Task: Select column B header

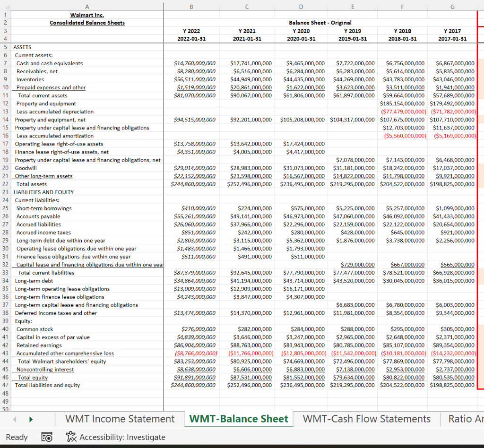Action: point(191,7)
